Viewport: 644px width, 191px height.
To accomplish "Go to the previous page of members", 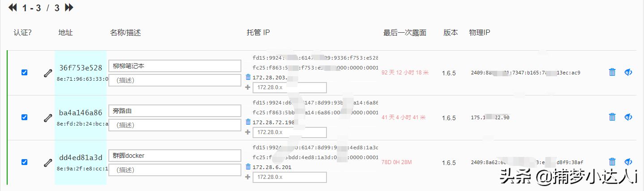I will tap(13, 8).
